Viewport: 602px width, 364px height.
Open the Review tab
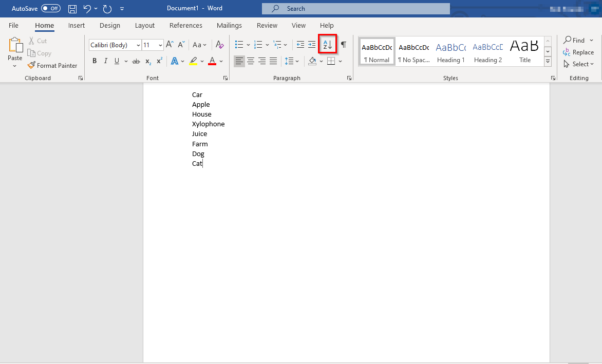click(267, 25)
